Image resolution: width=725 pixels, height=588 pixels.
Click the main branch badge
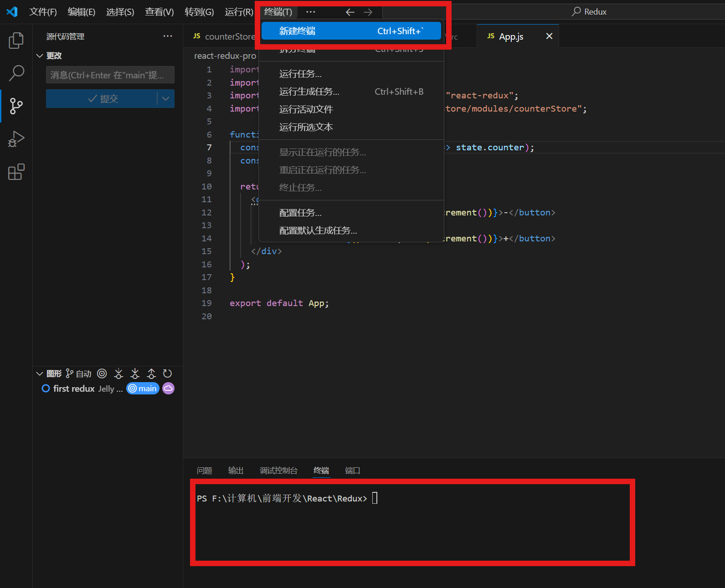coord(143,389)
